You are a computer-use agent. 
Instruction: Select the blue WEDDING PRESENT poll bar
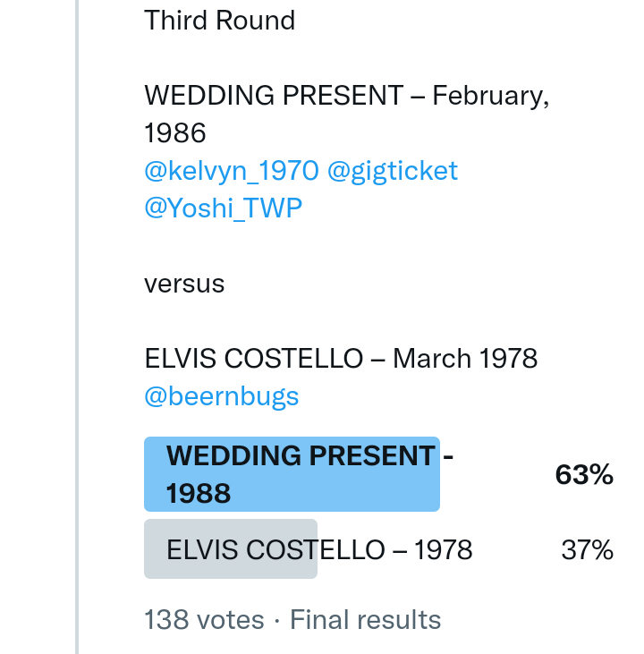[292, 474]
